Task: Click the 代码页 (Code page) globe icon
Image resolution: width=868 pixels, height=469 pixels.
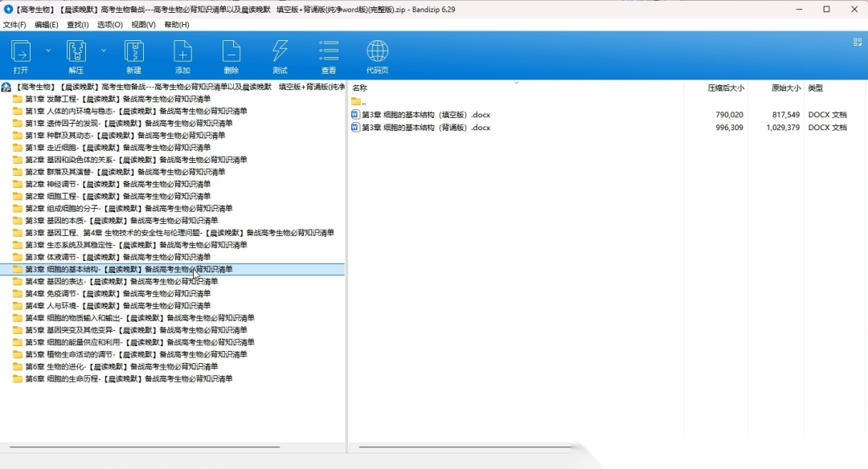Action: (x=377, y=53)
